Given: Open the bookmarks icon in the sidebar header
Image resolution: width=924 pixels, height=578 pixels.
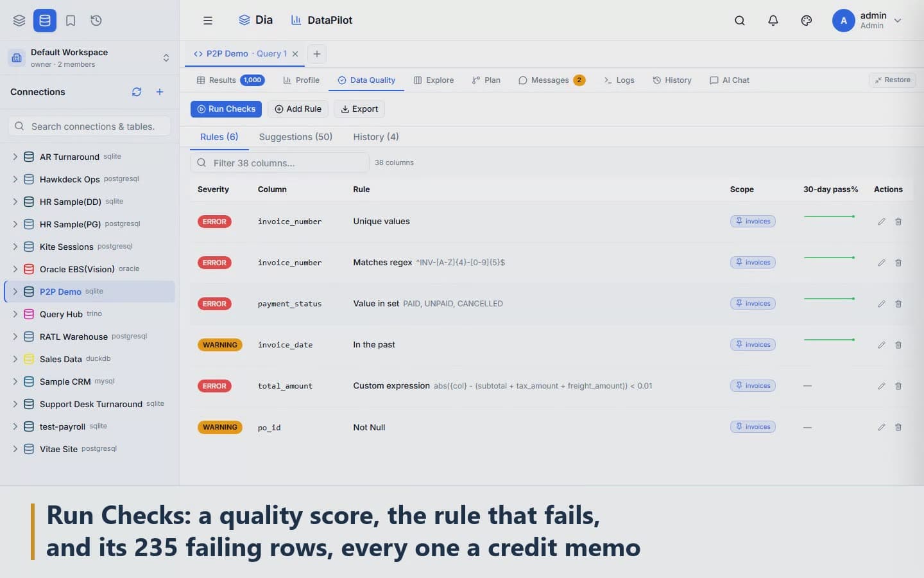Looking at the screenshot, I should click(x=71, y=21).
